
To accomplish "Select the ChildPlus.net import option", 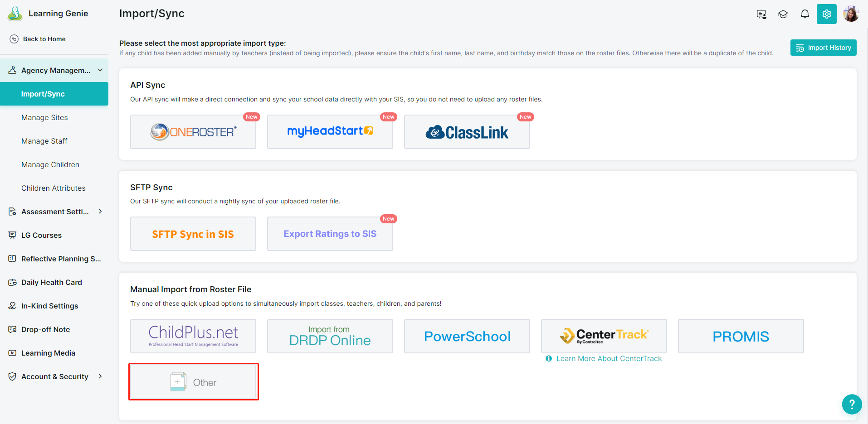I will (x=193, y=336).
